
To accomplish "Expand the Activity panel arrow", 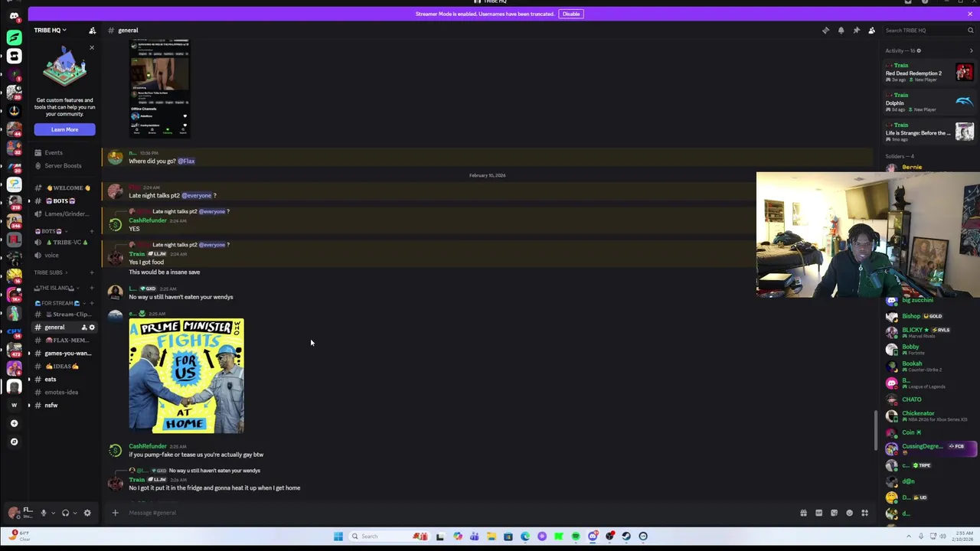I will pos(972,51).
